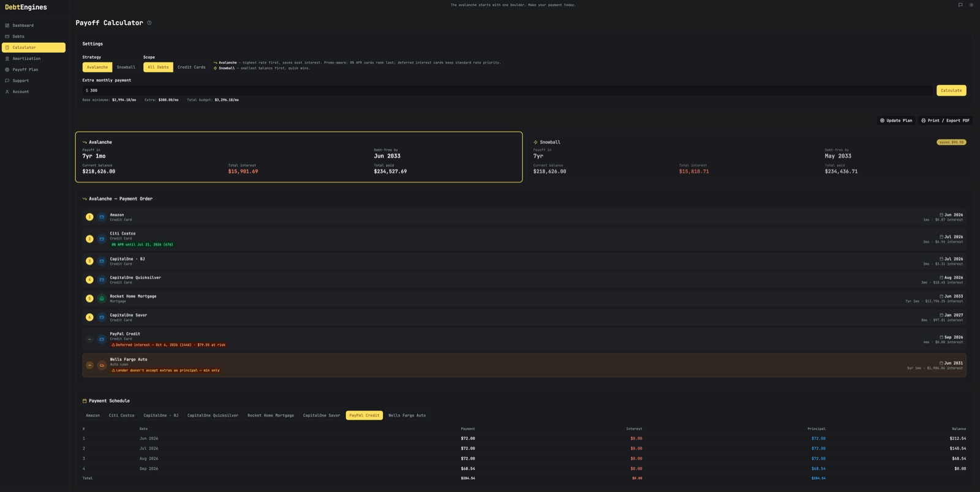Click the deferred interest warning on PayPal Credit
Viewport: 980px width, 492px height.
point(168,345)
